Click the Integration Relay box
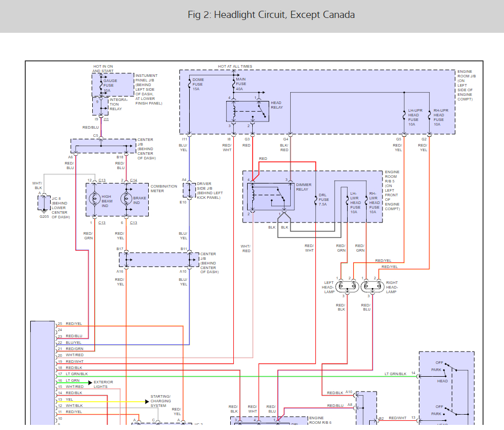 click(100, 106)
